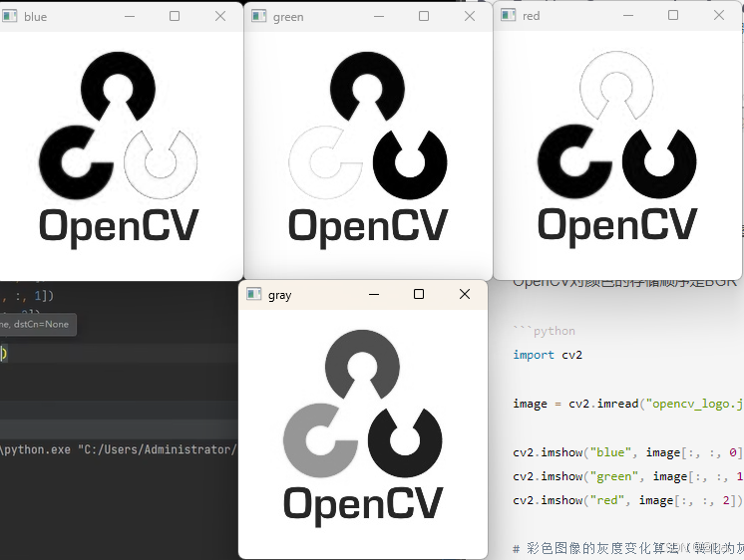Click the cv2.imread opencv_logo code line

pyautogui.click(x=628, y=404)
